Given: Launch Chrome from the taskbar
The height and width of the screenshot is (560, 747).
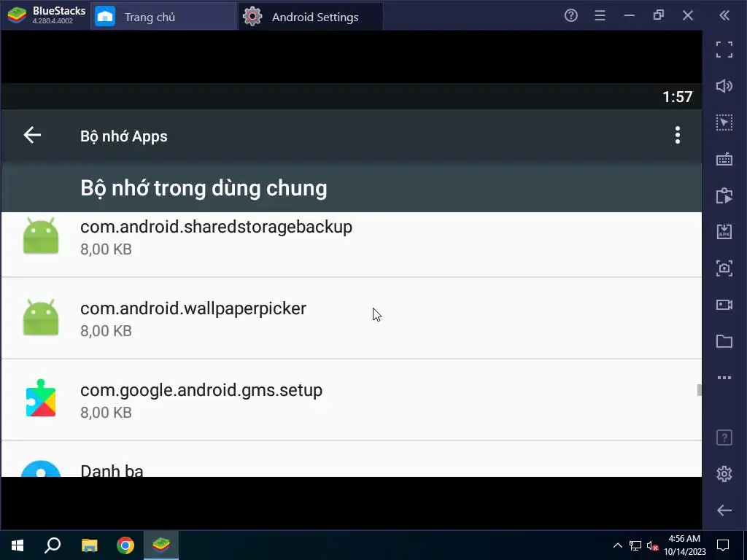Looking at the screenshot, I should pyautogui.click(x=125, y=545).
